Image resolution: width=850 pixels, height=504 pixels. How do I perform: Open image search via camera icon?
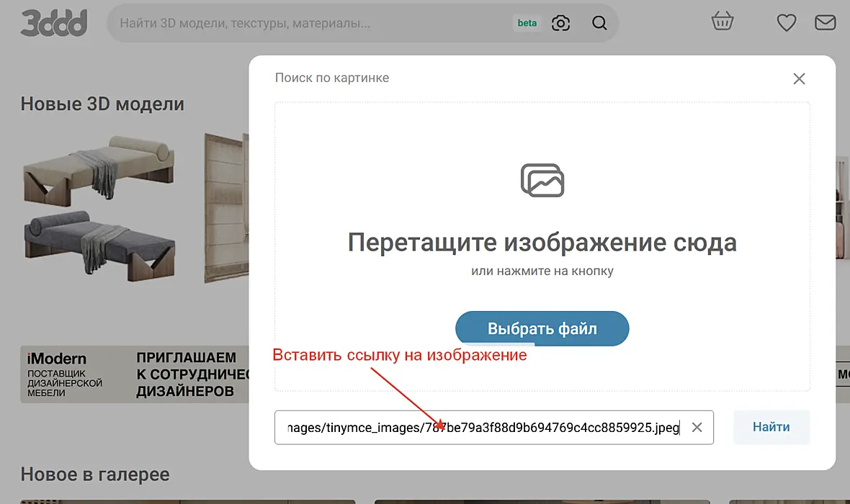click(560, 23)
